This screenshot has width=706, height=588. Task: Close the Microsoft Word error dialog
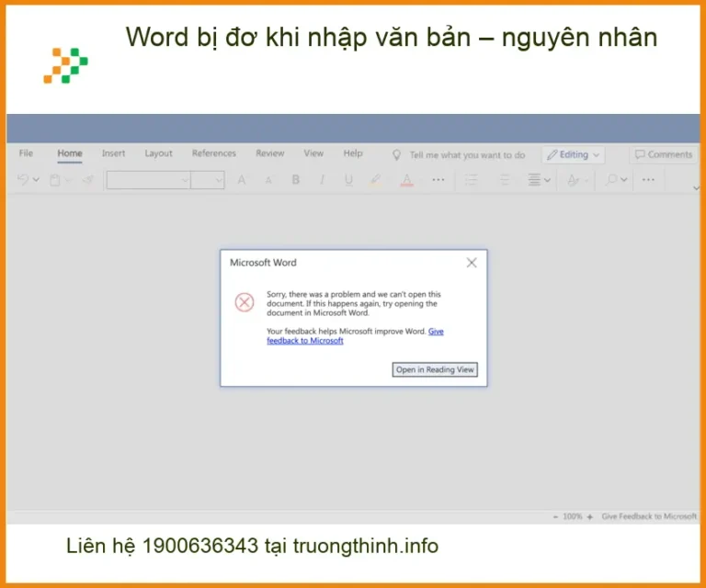coord(472,263)
